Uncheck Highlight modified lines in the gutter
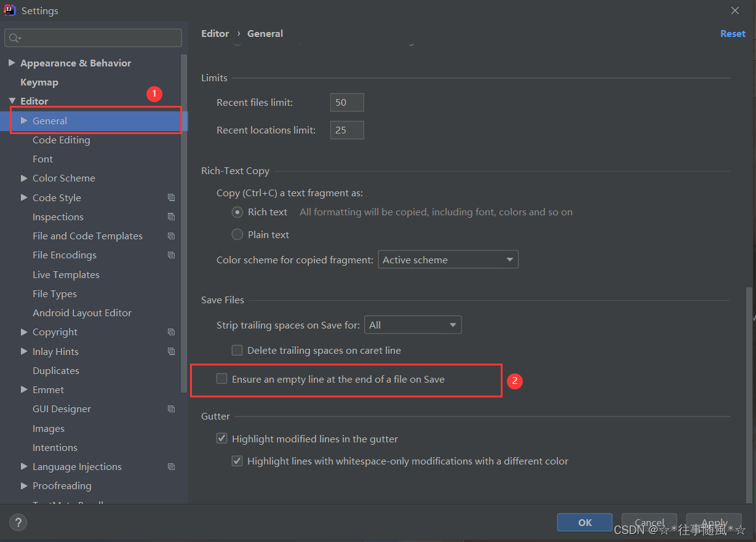 click(221, 439)
